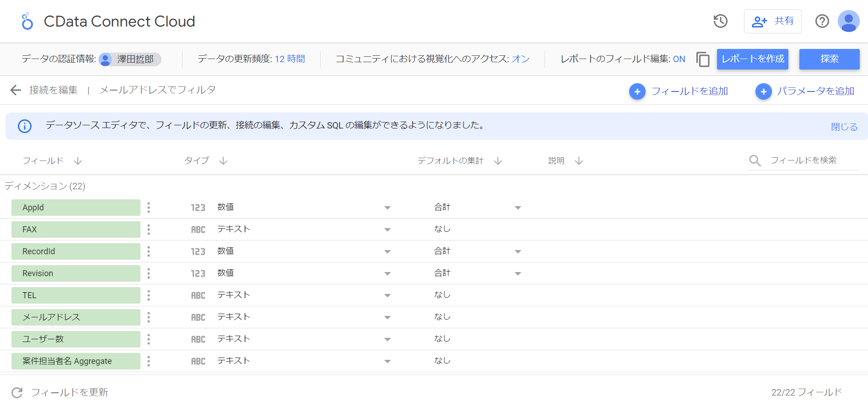Open the type dropdown for AppId

388,208
